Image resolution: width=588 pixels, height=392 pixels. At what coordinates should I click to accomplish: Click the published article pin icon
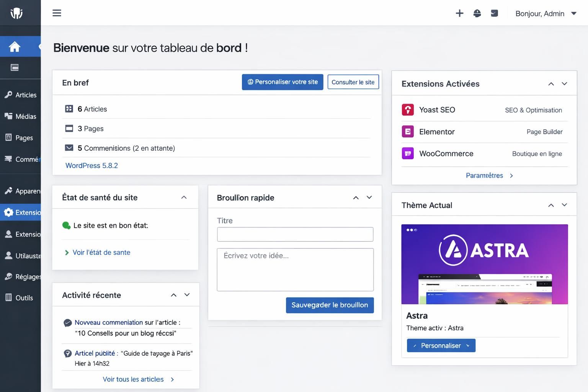pos(67,353)
